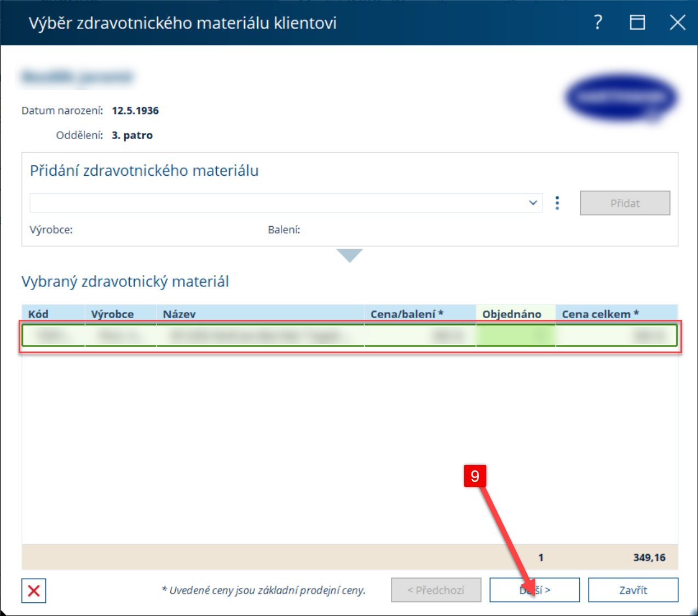Edit the Objednáno cell in selected row
The image size is (698, 616).
pos(516,336)
